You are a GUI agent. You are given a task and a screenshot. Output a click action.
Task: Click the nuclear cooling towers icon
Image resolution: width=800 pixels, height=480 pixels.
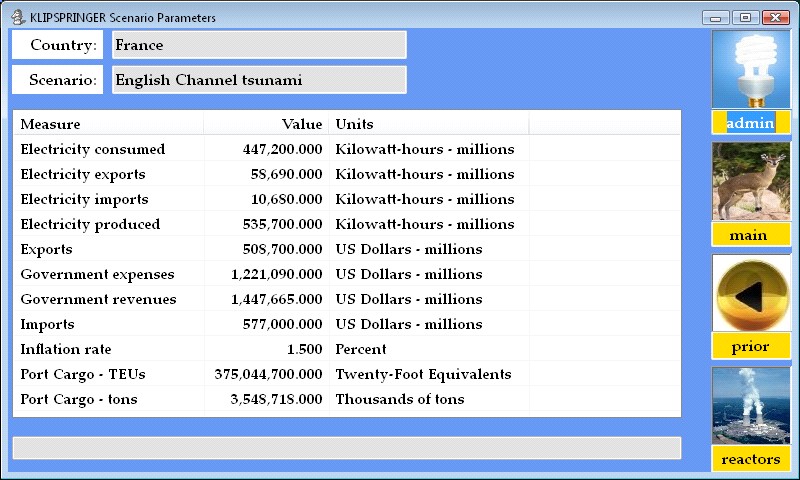coord(750,405)
